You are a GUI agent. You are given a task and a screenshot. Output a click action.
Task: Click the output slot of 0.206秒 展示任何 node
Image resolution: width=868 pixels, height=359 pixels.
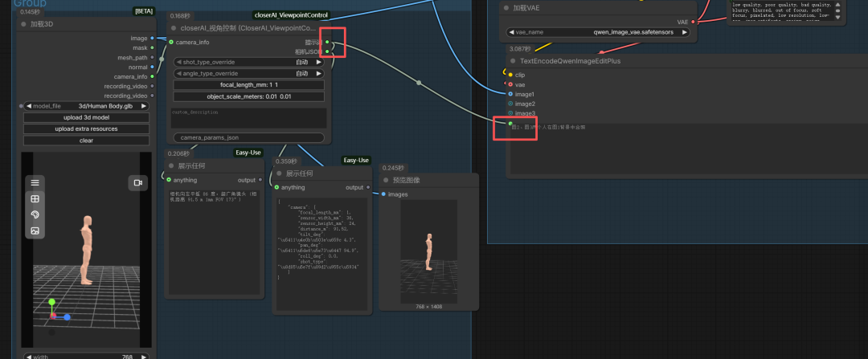pos(260,180)
